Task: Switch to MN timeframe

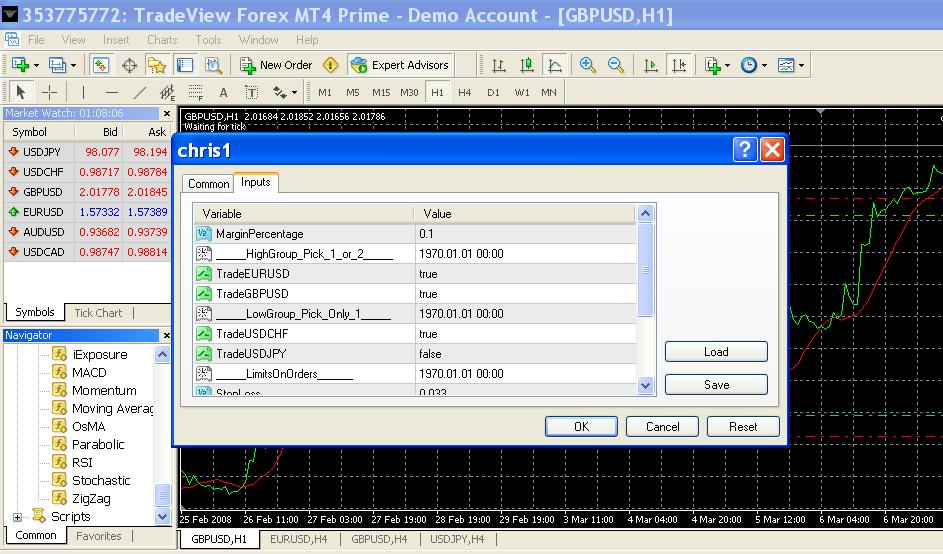Action: pyautogui.click(x=548, y=93)
